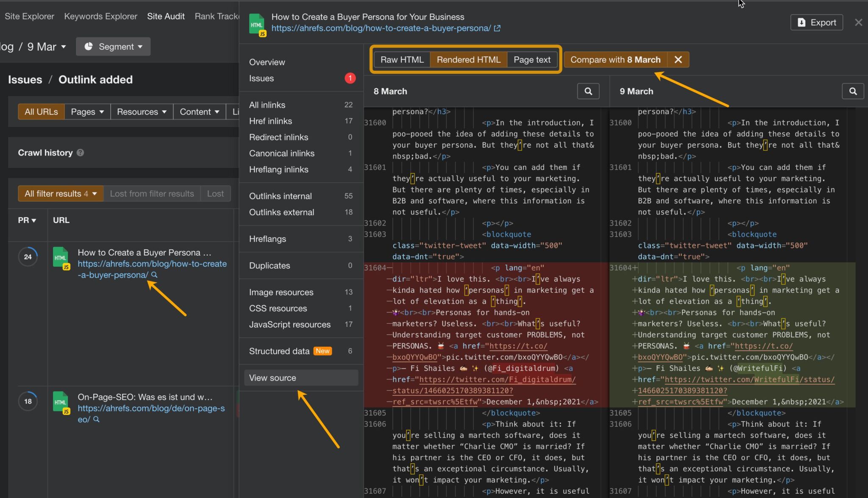Viewport: 868px width, 498px height.
Task: Click the HTML/JS icon on the On-Page-SEO row
Action: [x=61, y=402]
